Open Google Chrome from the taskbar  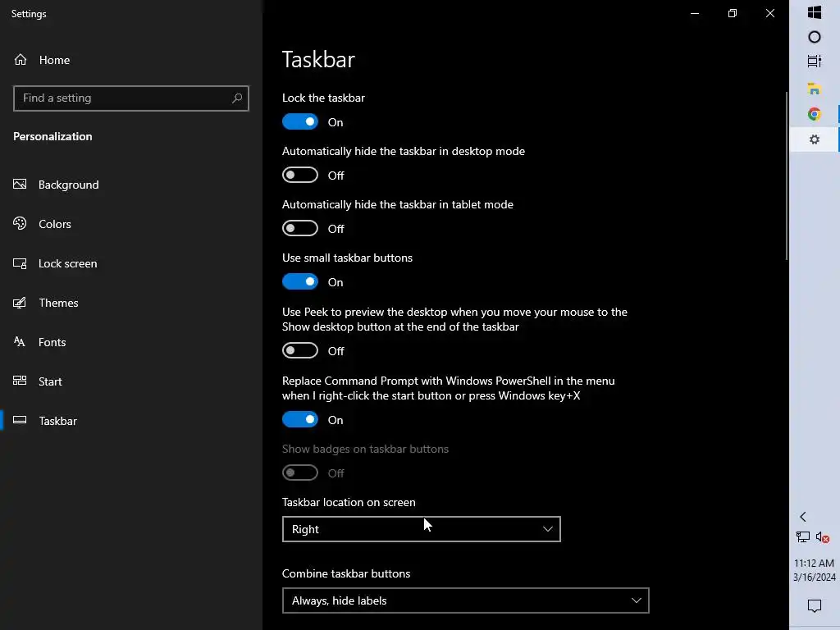pyautogui.click(x=814, y=114)
